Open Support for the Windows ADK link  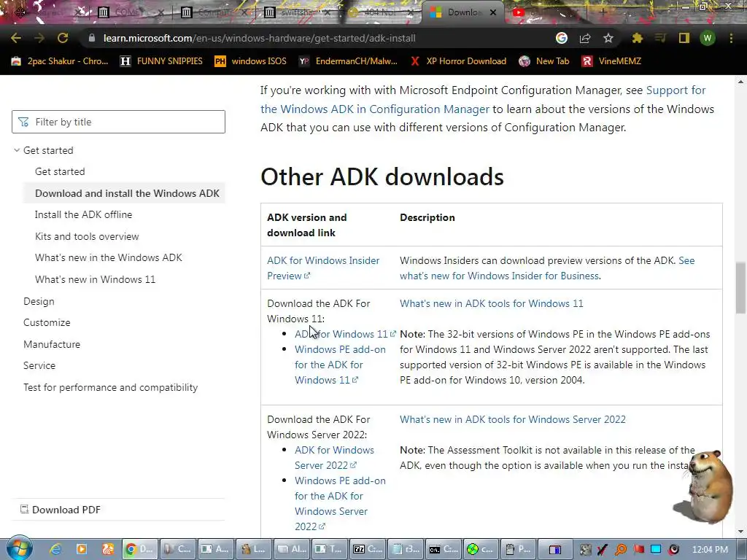[x=483, y=99]
